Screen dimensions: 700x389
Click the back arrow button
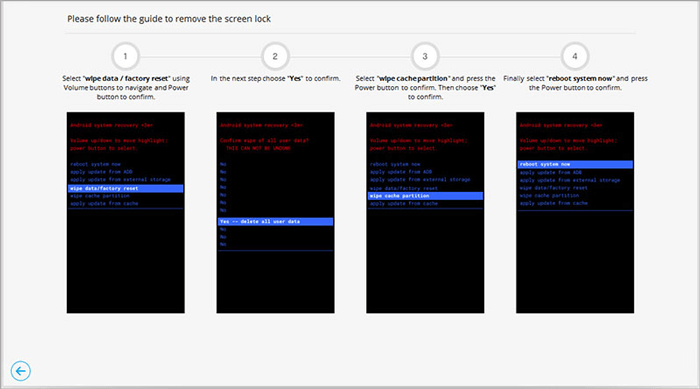click(21, 371)
